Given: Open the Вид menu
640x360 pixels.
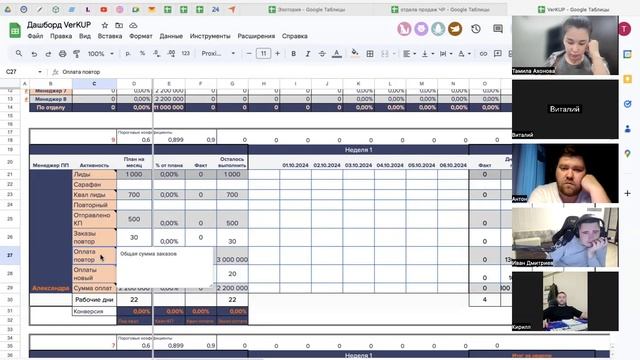Looking at the screenshot, I should (x=84, y=36).
